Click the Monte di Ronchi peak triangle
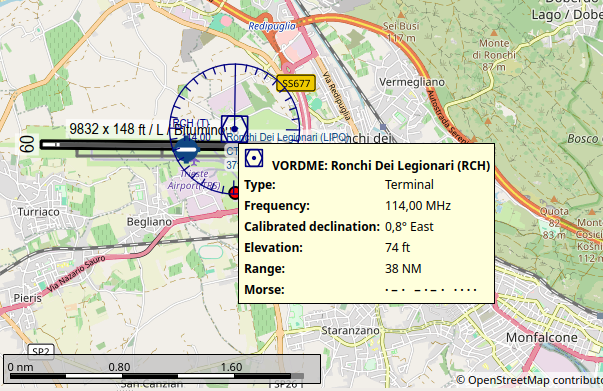This screenshot has height=391, width=603. 493,32
